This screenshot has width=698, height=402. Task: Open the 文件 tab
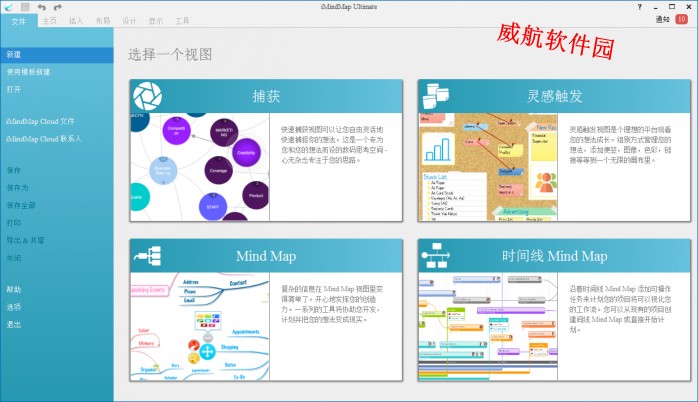point(19,21)
